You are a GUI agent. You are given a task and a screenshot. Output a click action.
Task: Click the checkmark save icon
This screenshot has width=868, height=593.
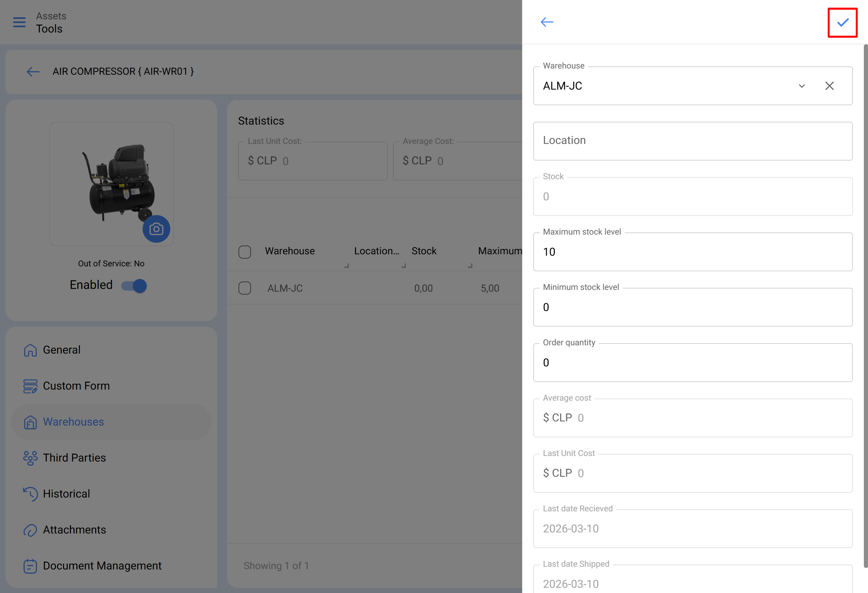842,22
